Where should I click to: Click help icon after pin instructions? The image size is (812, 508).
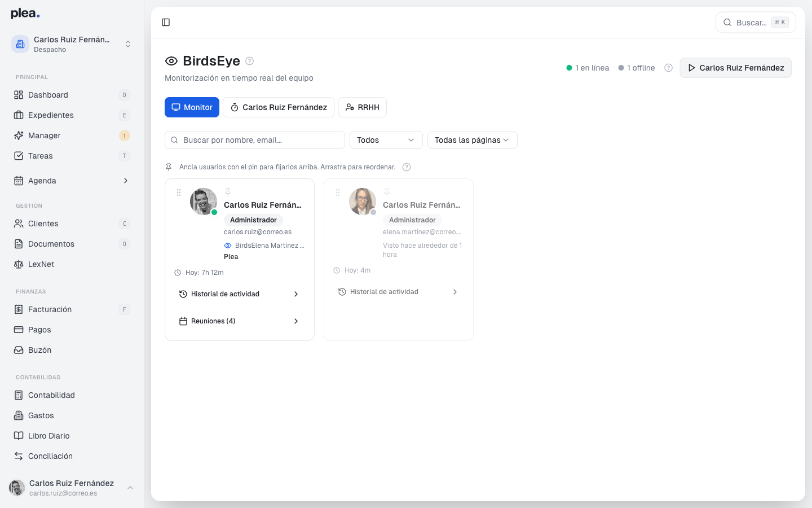click(407, 167)
